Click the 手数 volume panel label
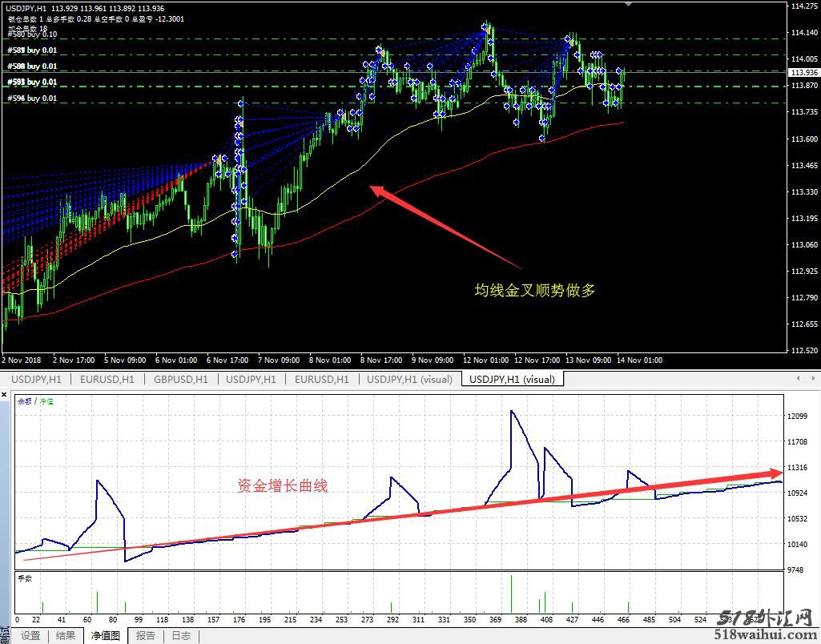The image size is (821, 644). coord(26,578)
